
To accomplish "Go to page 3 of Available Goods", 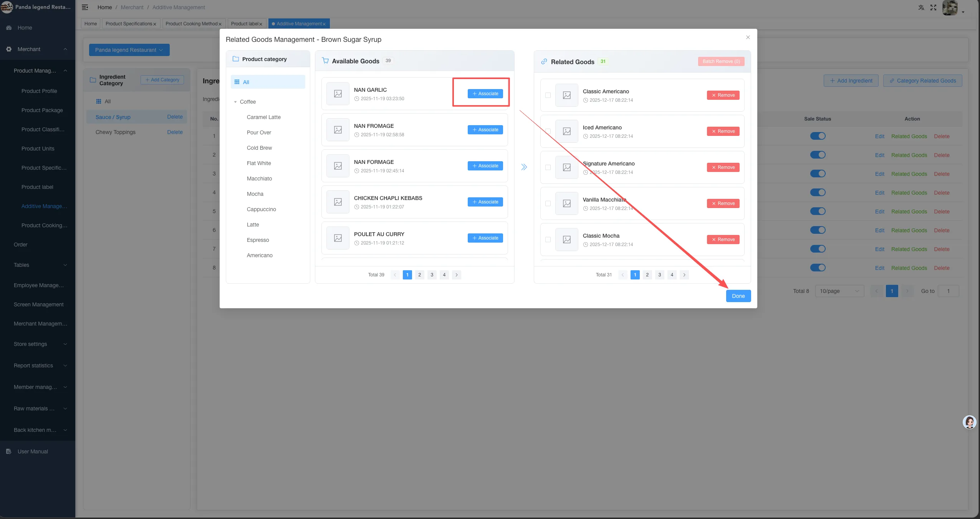I will tap(432, 275).
